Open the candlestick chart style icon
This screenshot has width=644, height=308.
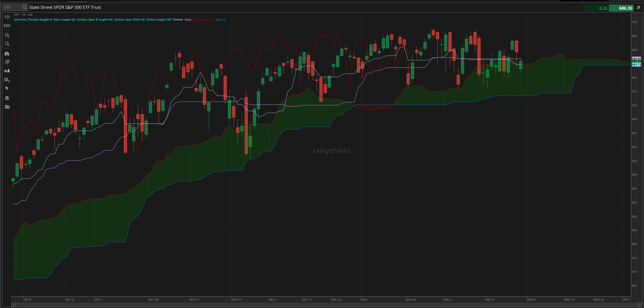tap(7, 71)
